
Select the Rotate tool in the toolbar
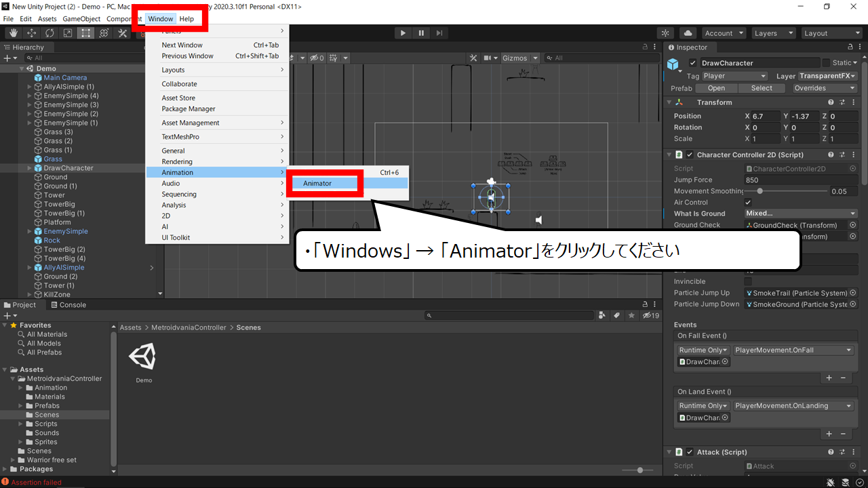click(x=50, y=33)
